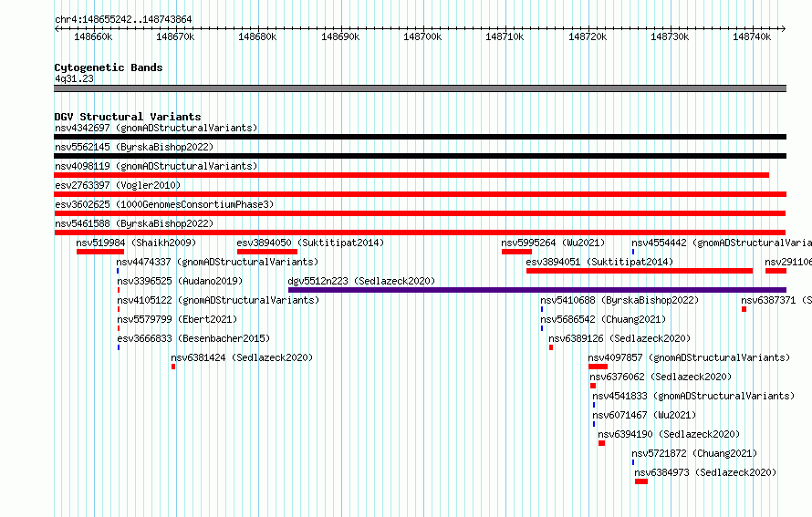The image size is (812, 517).
Task: Open the nsv5461588 ByrskaBishop2022 label
Action: pyautogui.click(x=134, y=223)
